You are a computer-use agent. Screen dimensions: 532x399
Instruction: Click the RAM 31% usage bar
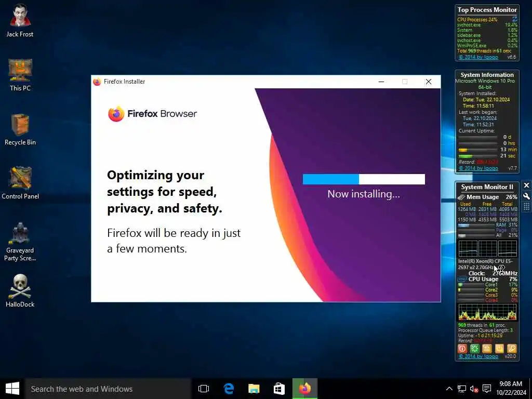(476, 225)
